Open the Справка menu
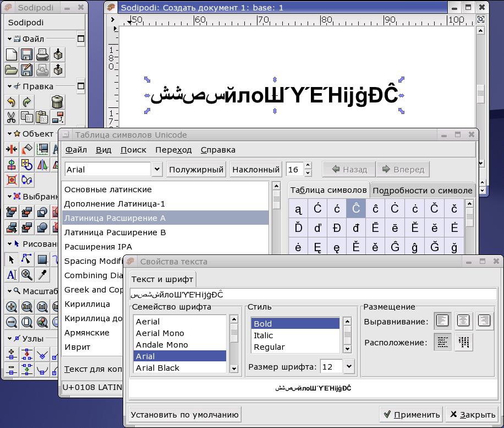The height and width of the screenshot is (428, 504). [x=218, y=150]
